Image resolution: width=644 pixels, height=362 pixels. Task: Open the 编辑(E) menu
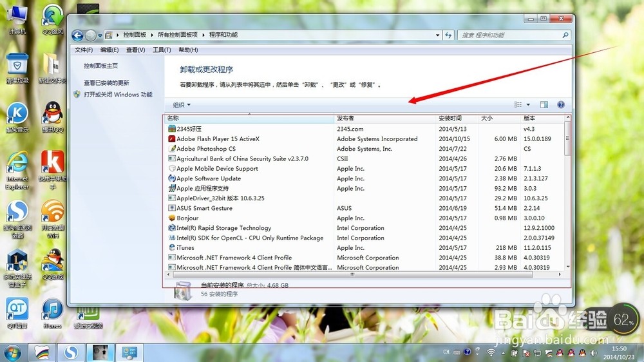(109, 50)
